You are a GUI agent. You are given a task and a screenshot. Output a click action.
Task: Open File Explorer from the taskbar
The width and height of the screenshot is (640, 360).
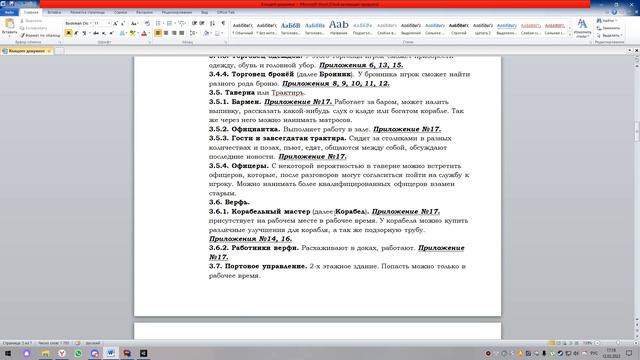click(x=45, y=353)
